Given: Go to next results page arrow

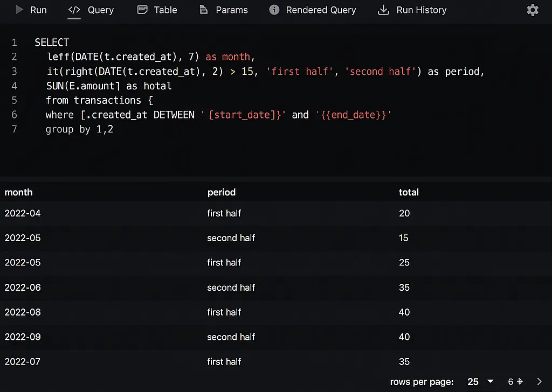Looking at the screenshot, I should [x=539, y=381].
